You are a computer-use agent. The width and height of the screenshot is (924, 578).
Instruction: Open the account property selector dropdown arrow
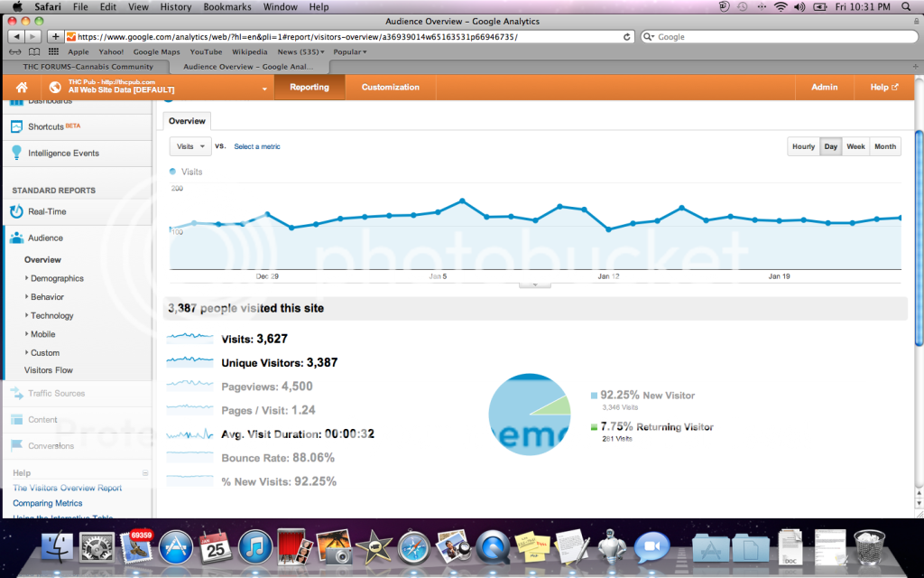[x=264, y=89]
